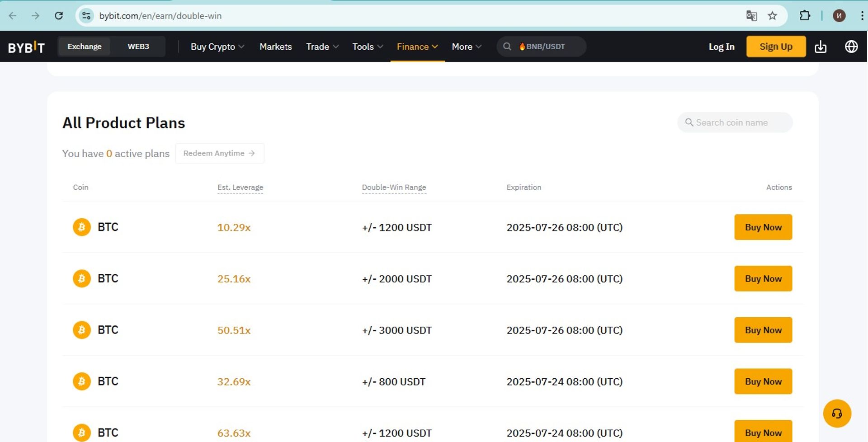This screenshot has height=442, width=868.
Task: Click the Bitcoin icon in the 32.69x row
Action: pos(82,381)
